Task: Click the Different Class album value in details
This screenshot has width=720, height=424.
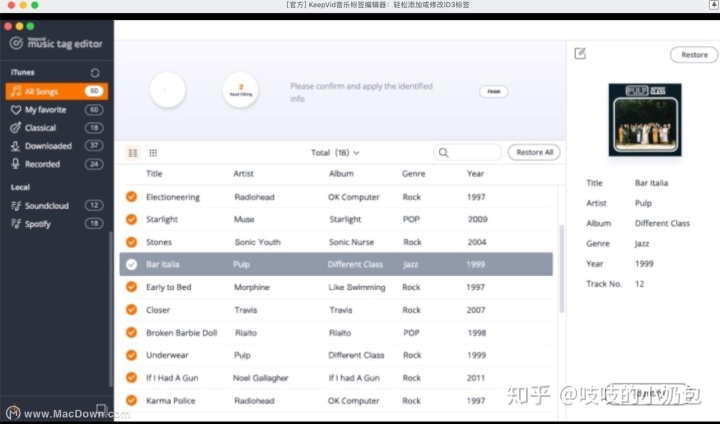Action: pyautogui.click(x=662, y=223)
